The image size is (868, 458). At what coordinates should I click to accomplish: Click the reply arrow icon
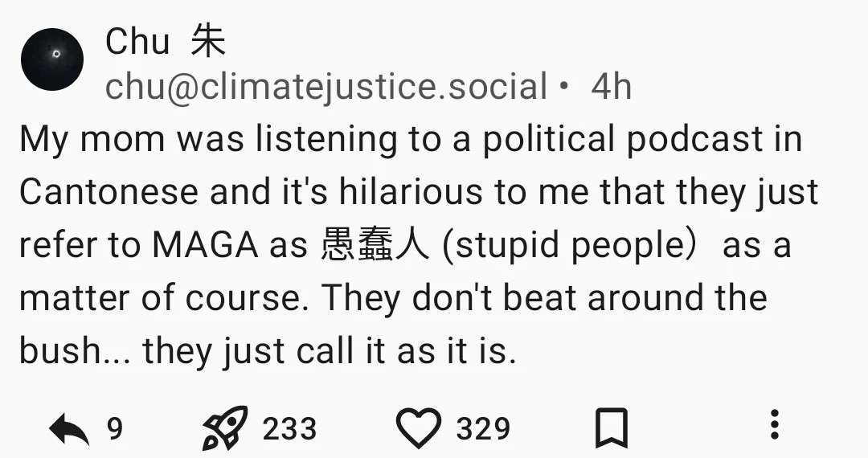pos(69,428)
